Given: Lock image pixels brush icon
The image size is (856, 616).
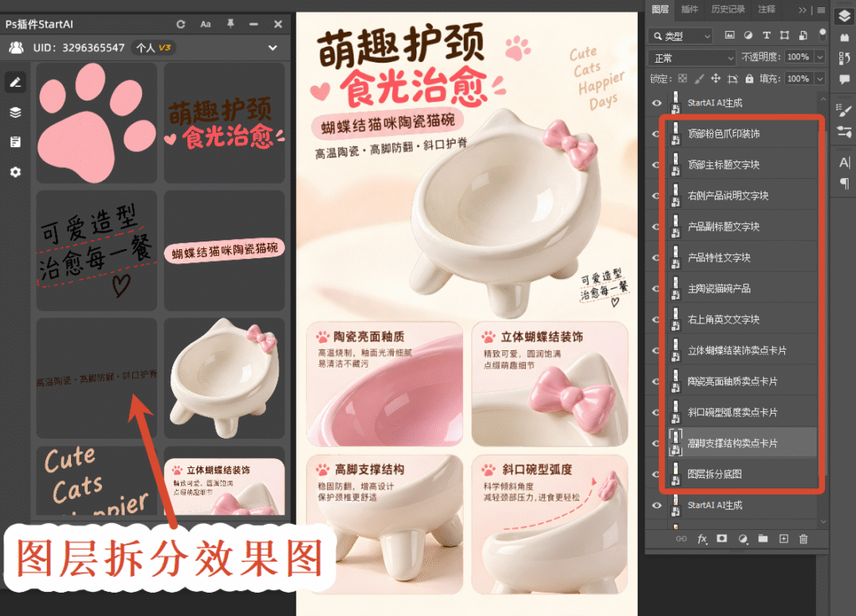Looking at the screenshot, I should pyautogui.click(x=699, y=79).
